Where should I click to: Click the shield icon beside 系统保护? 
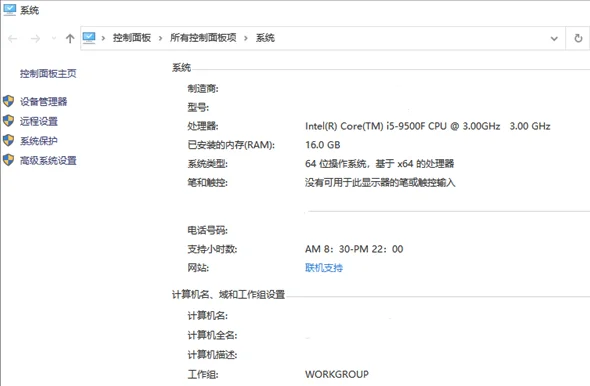tap(8, 140)
